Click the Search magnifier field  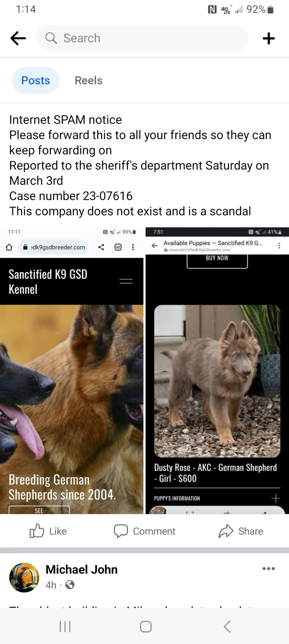click(142, 38)
